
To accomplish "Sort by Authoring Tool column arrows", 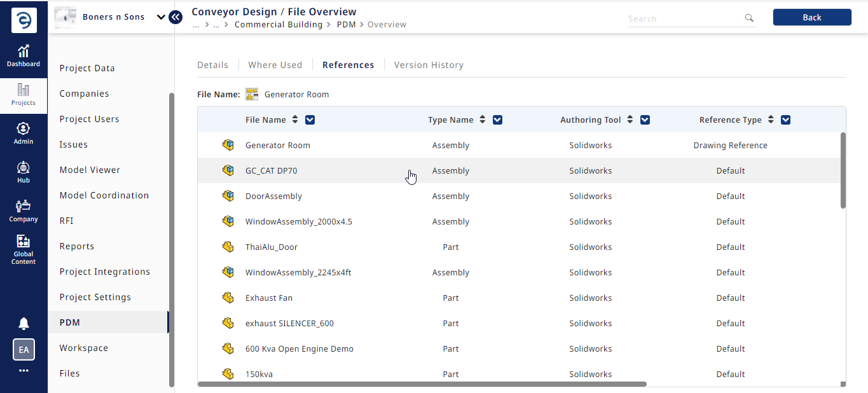I will click(630, 120).
